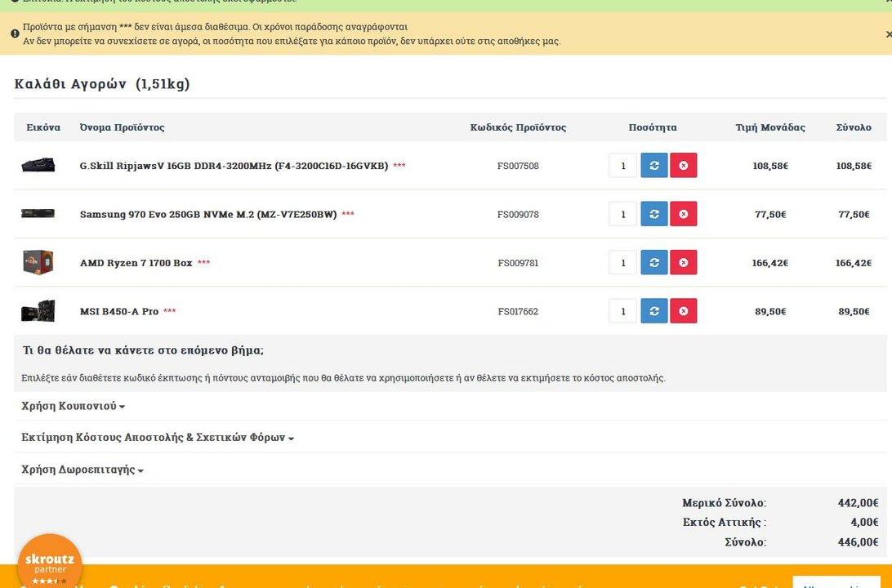
Task: Update quantity for AMD Ryzen 7 1700
Action: [x=654, y=263]
